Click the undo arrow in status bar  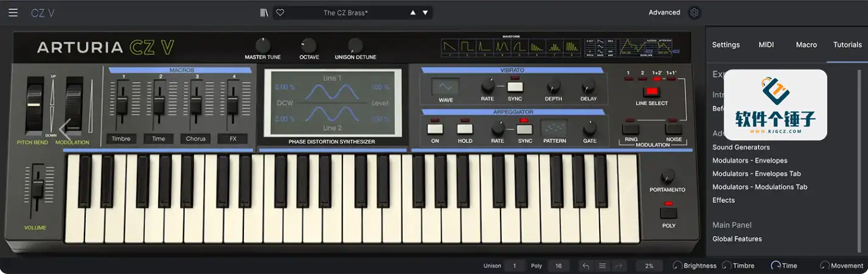click(585, 265)
